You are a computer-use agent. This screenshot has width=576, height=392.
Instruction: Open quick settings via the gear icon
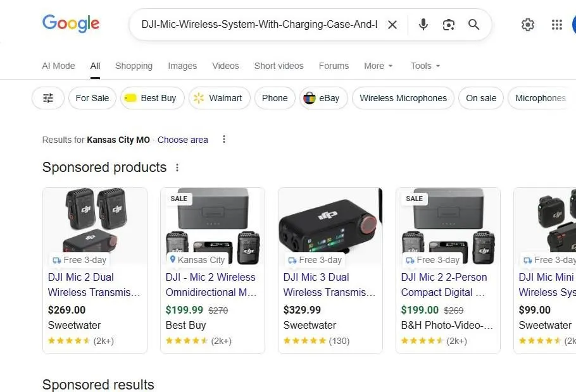(528, 25)
